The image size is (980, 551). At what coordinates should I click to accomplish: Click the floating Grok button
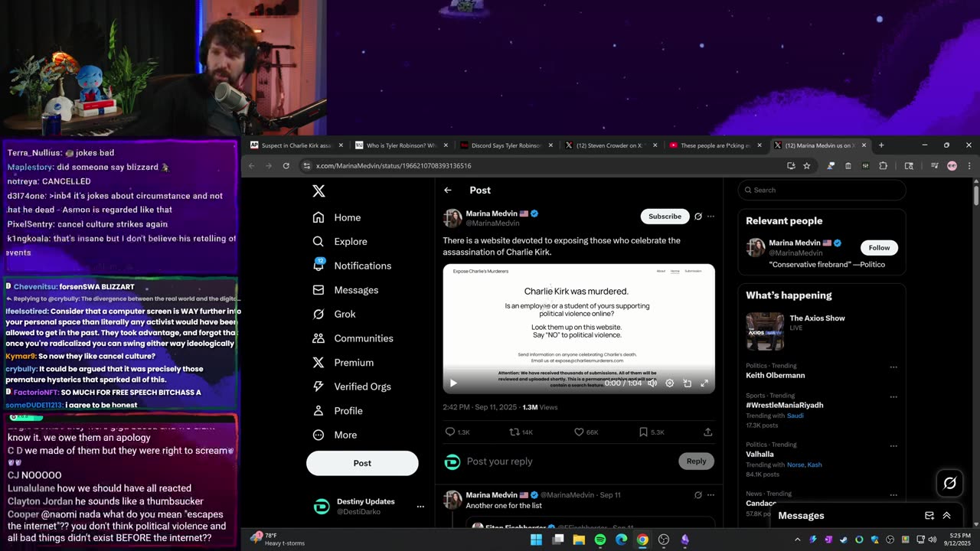(950, 483)
